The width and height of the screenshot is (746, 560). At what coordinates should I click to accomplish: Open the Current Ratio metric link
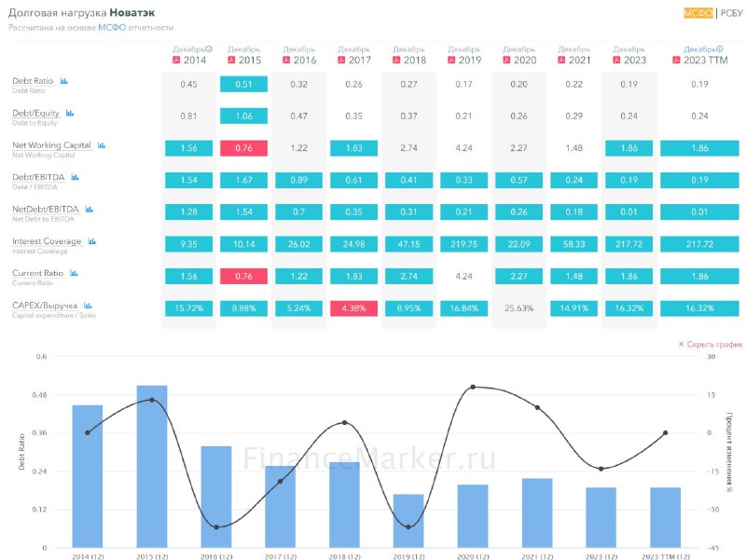coord(37,273)
